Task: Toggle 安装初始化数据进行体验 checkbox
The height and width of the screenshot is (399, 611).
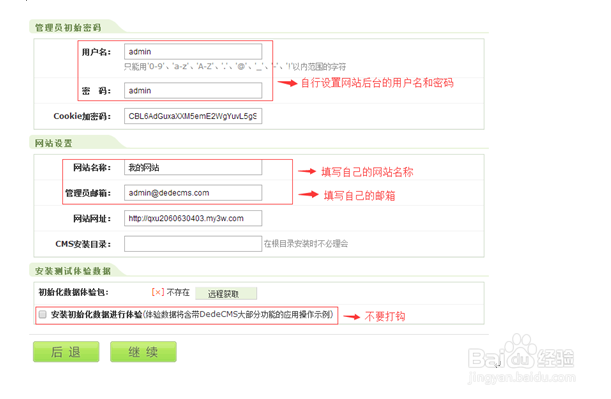Action: 42,314
